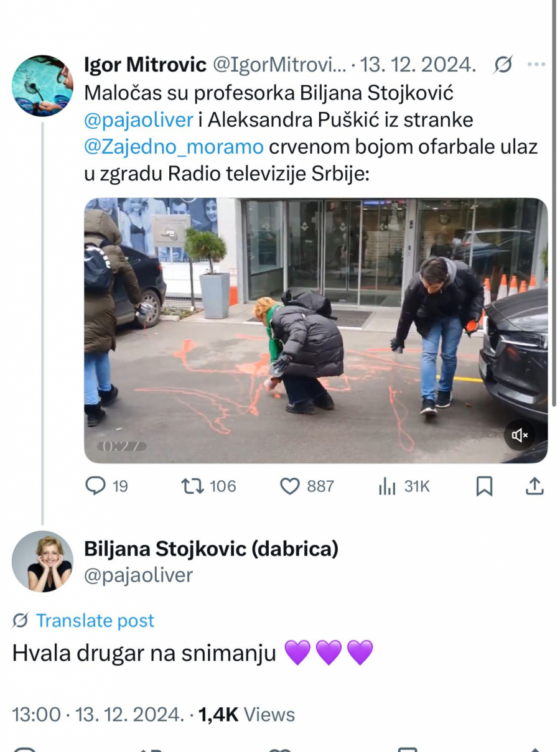Open the Igor Mitrovic display name
This screenshot has height=752, width=560.
(145, 64)
